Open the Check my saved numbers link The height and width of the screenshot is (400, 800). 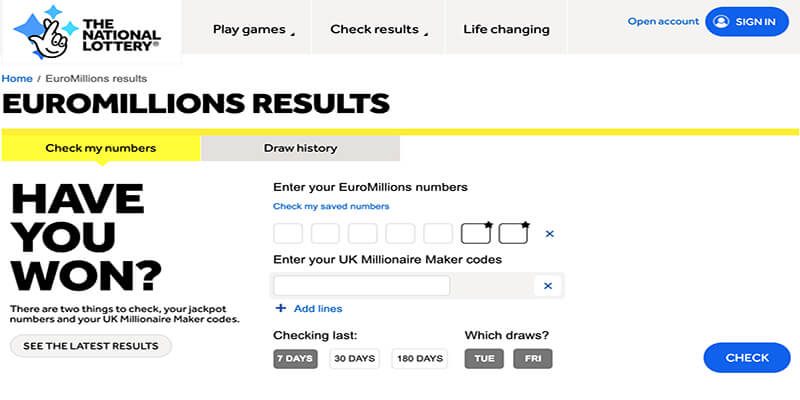(331, 206)
